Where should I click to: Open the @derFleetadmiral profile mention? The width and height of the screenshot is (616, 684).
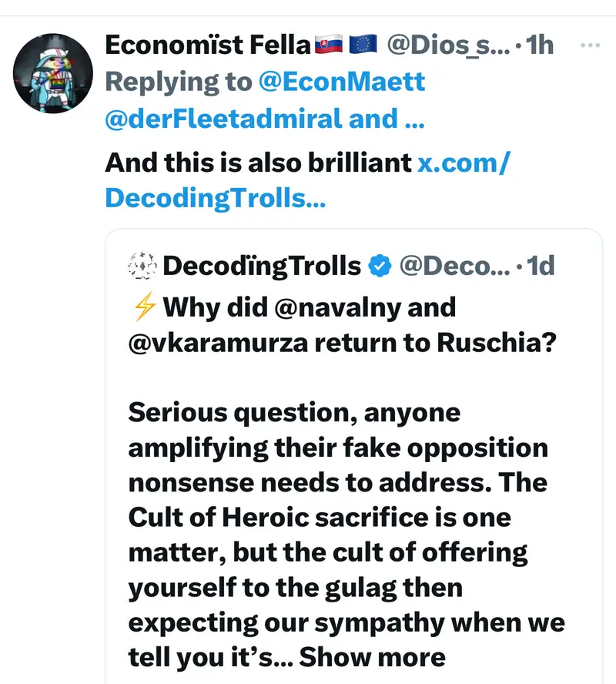pyautogui.click(x=223, y=119)
